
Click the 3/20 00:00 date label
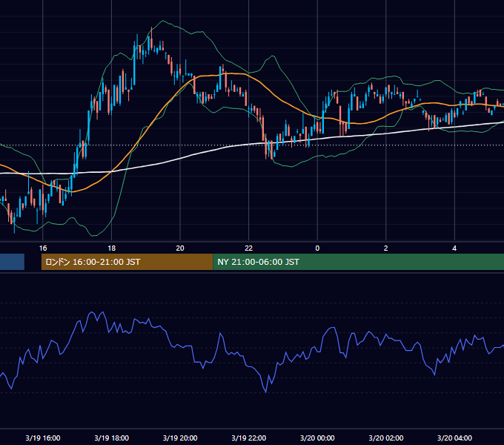point(317,438)
